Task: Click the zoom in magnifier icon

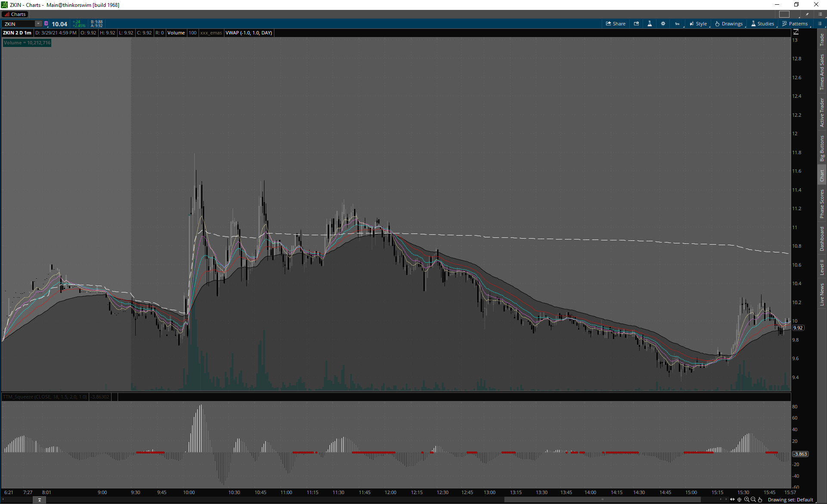Action: point(746,500)
